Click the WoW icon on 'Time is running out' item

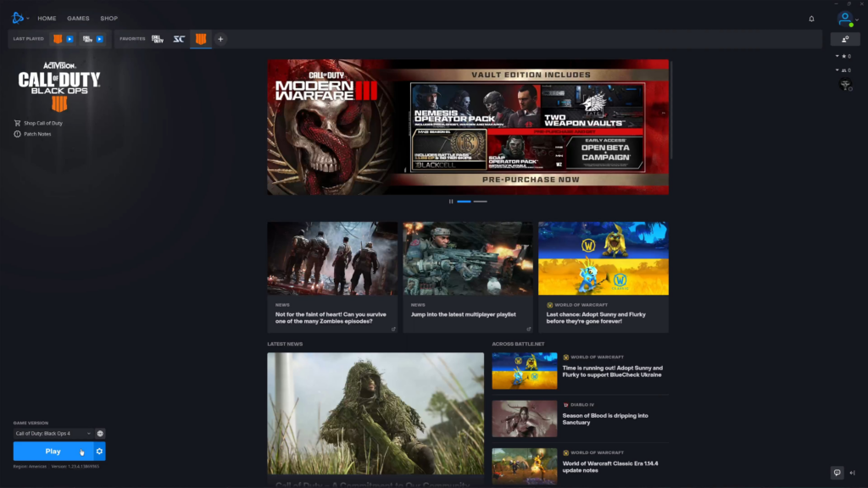[x=565, y=358]
